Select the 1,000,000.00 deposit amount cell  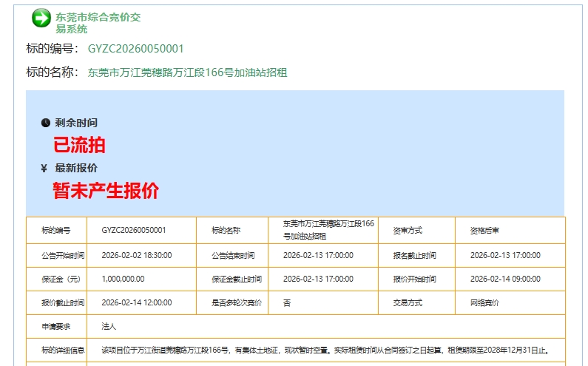coord(123,279)
